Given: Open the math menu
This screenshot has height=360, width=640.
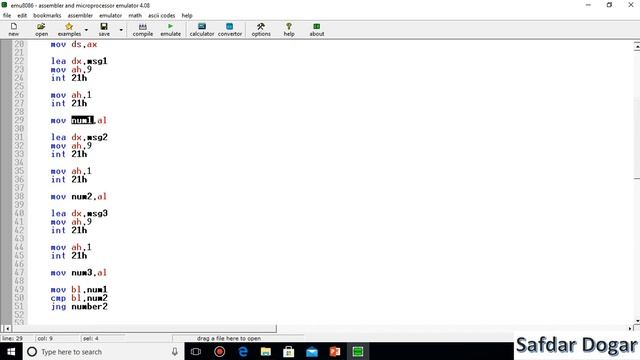Looking at the screenshot, I should (x=135, y=16).
